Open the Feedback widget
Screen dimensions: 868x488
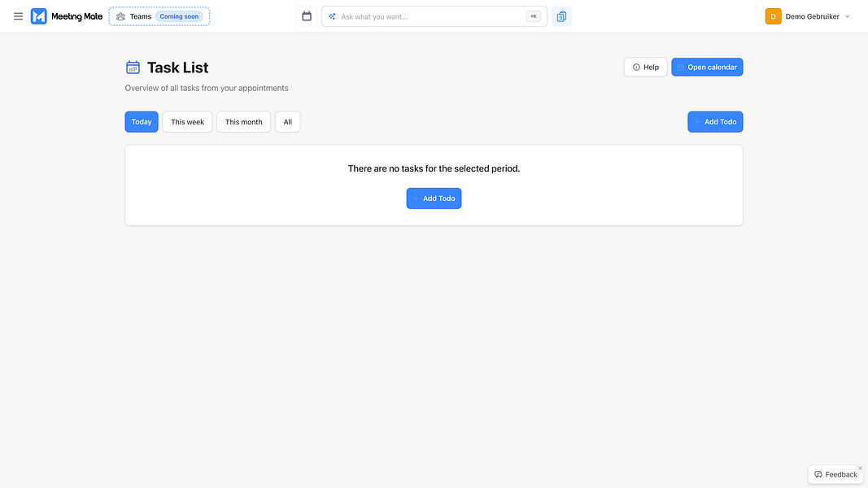pos(835,474)
